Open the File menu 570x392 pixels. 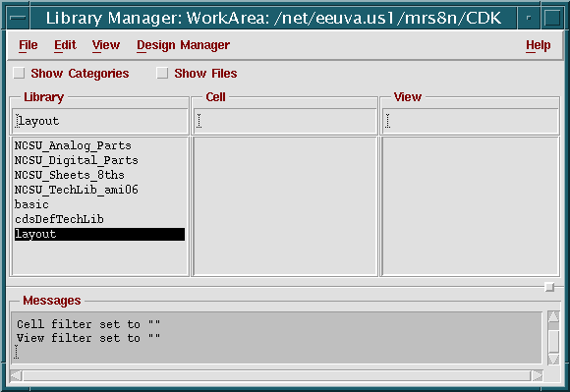coord(28,45)
